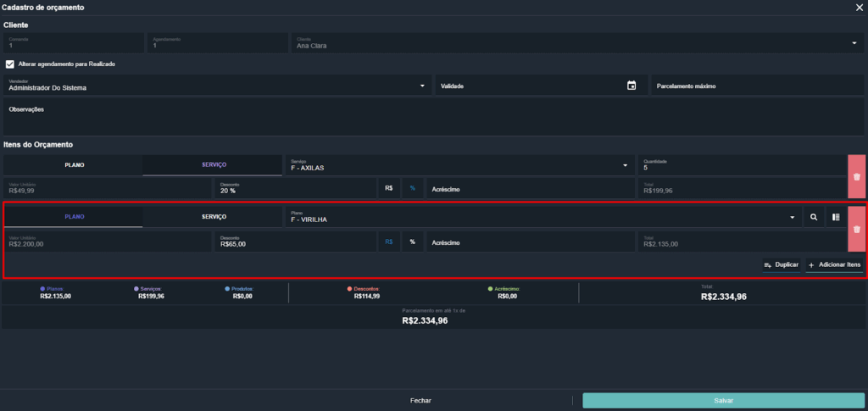Close the Cadastro de orçamento dialog
Screen dimensions: 868x411
(x=860, y=8)
